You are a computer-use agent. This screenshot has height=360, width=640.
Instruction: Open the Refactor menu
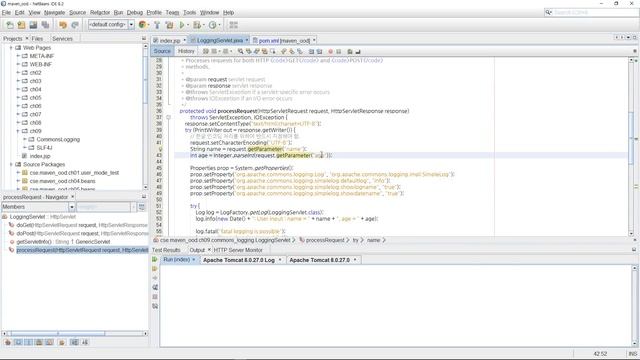point(100,13)
